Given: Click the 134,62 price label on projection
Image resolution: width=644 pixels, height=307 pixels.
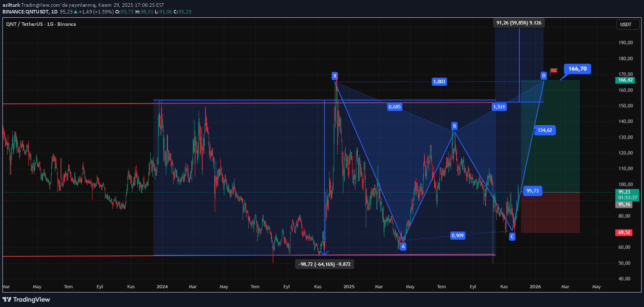Looking at the screenshot, I should coord(544,130).
